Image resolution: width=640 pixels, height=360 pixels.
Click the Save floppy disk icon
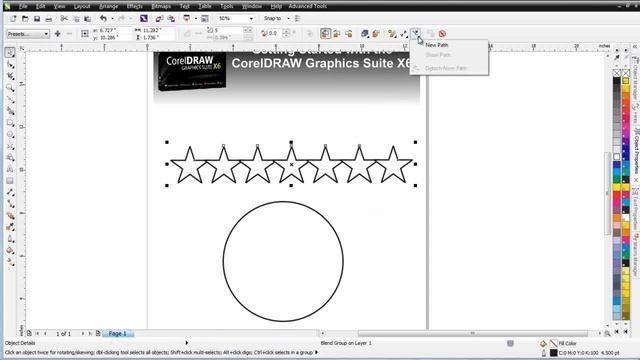coord(37,19)
